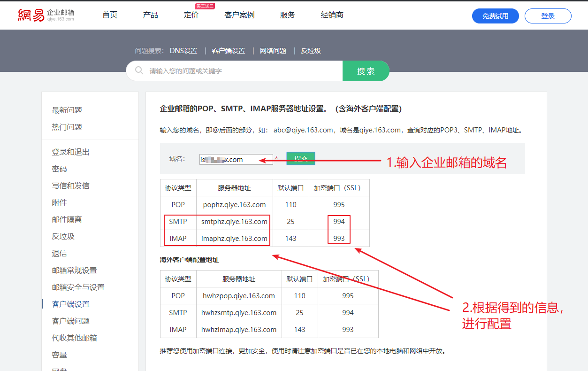Select 反垃圾 in the sidebar
Viewport: 588px width, 371px height.
pos(63,237)
